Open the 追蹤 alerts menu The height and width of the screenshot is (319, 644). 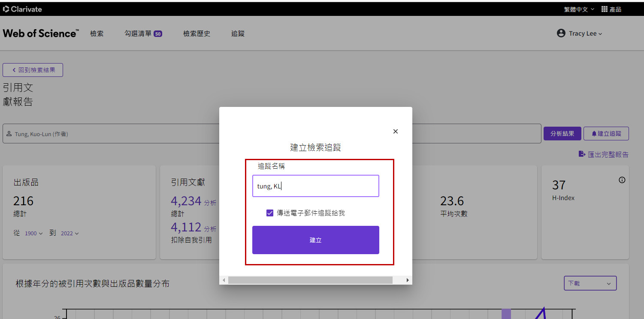[x=238, y=33]
